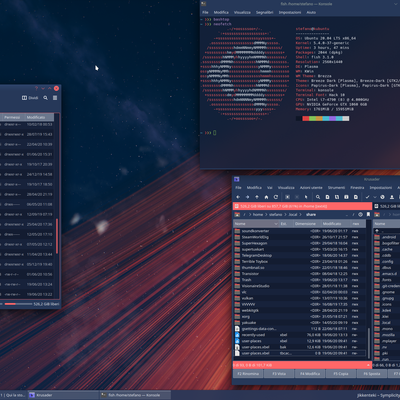This screenshot has width=400, height=400.
Task: Click the free-space bar in Krusader left panel
Action: (x=302, y=206)
